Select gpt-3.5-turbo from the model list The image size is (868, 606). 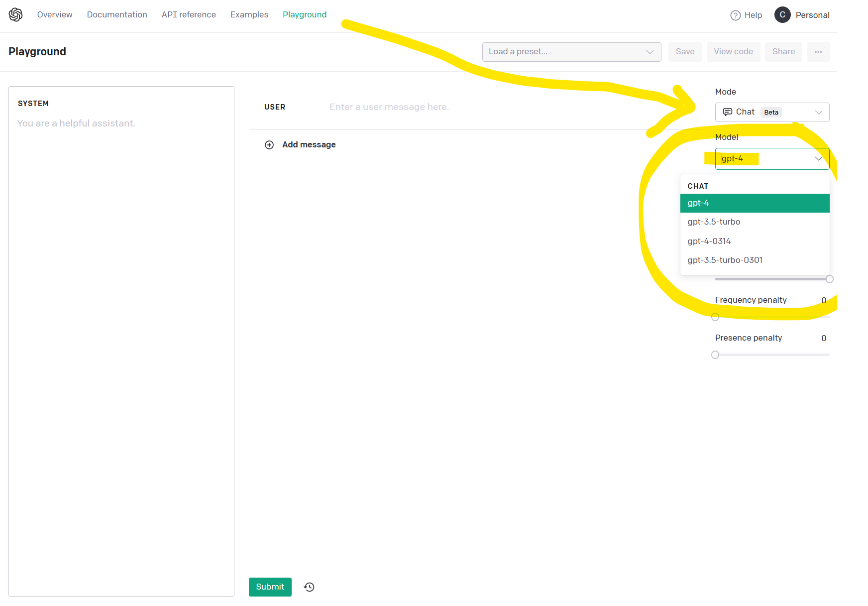(x=714, y=222)
